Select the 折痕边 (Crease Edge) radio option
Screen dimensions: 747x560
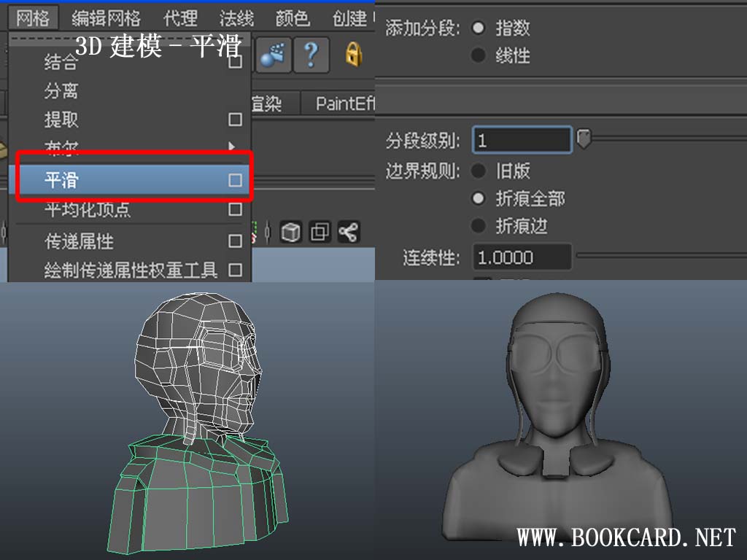point(479,226)
